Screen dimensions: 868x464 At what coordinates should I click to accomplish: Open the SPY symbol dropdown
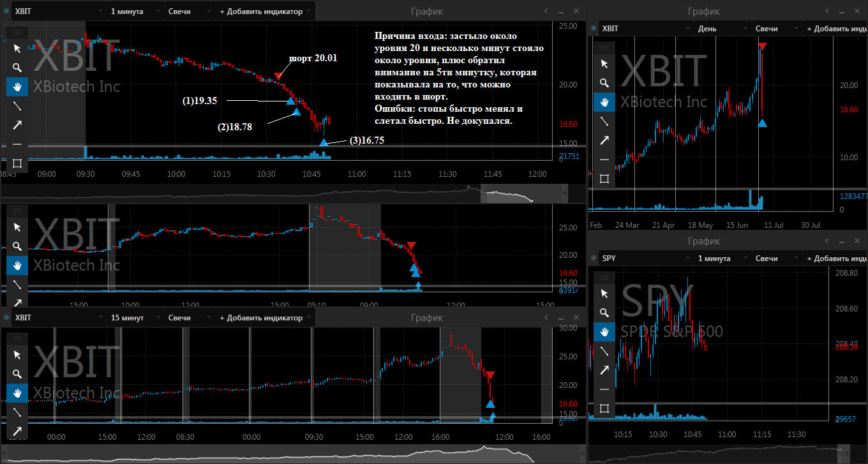[646, 258]
